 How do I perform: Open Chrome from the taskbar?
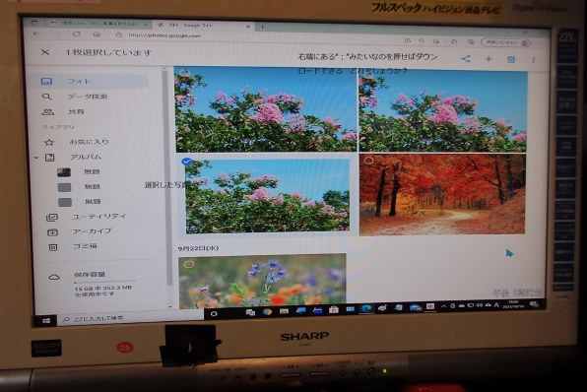267,311
